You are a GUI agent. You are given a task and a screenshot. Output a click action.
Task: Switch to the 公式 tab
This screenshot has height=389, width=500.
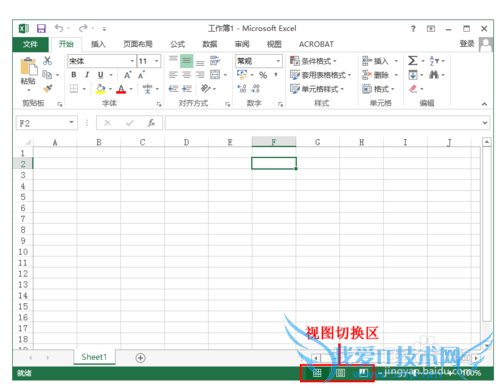pyautogui.click(x=177, y=44)
